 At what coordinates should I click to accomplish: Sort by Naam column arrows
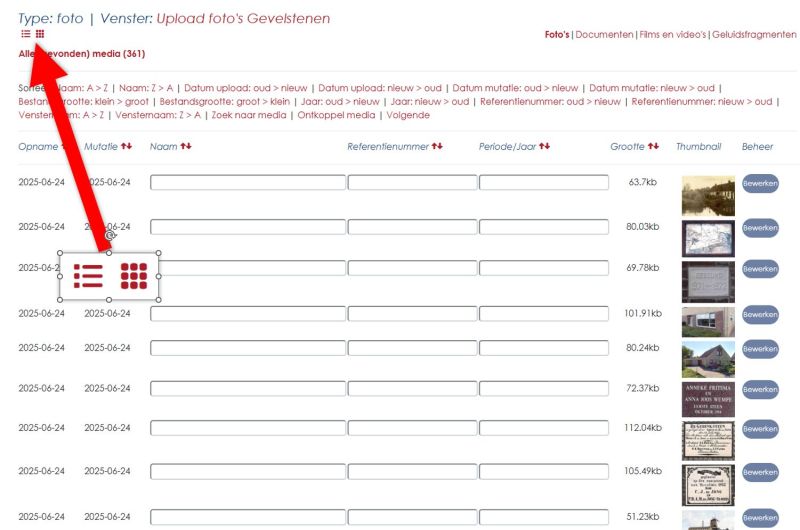pyautogui.click(x=186, y=146)
